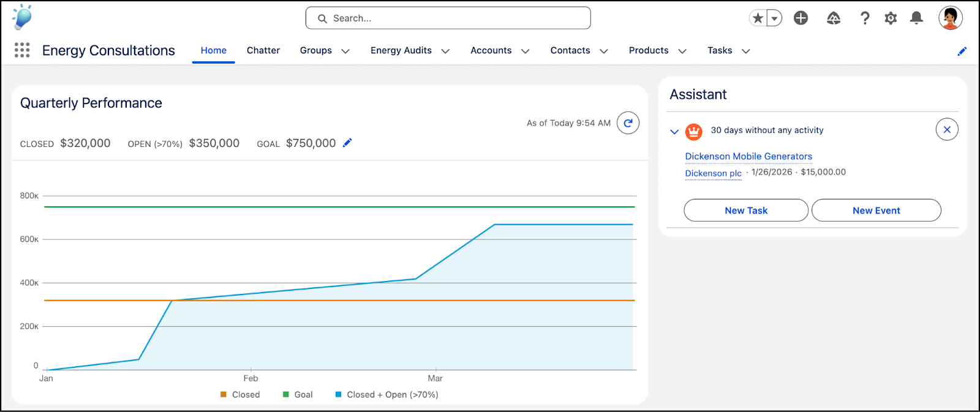Open the Setup gear icon
Viewport: 980px width, 412px height.
891,18
